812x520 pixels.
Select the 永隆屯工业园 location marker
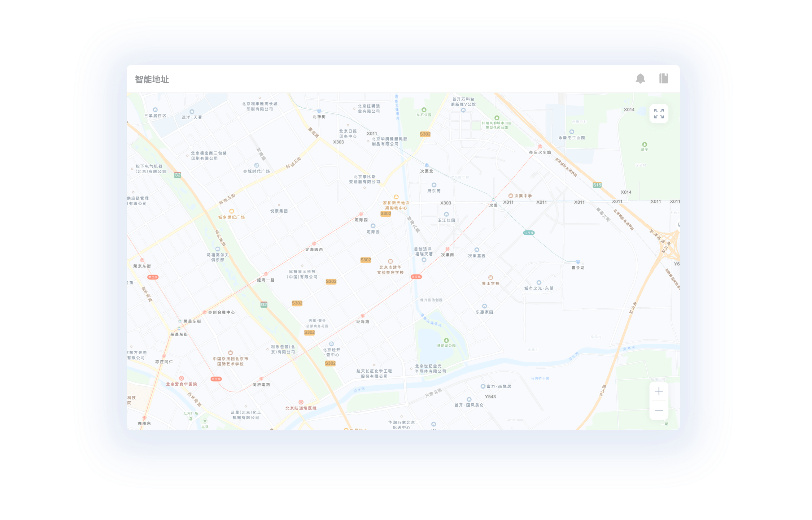(x=572, y=132)
